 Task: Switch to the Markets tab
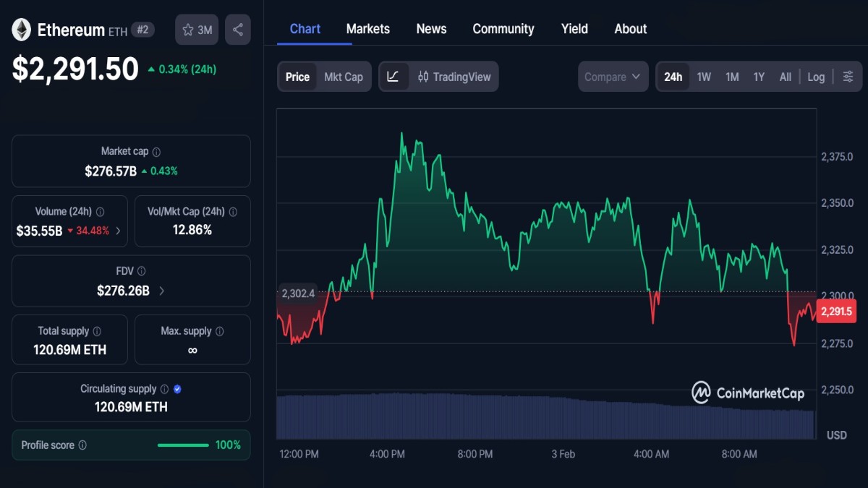click(367, 28)
